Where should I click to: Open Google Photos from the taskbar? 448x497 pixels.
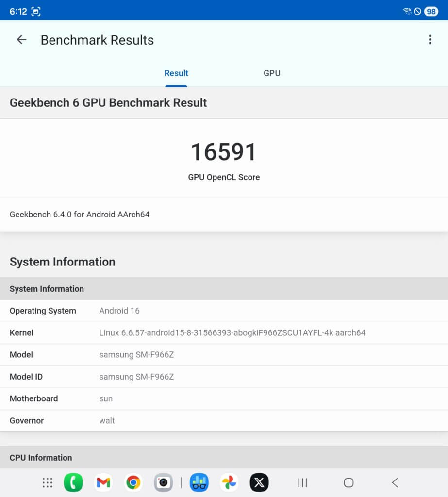point(229,482)
